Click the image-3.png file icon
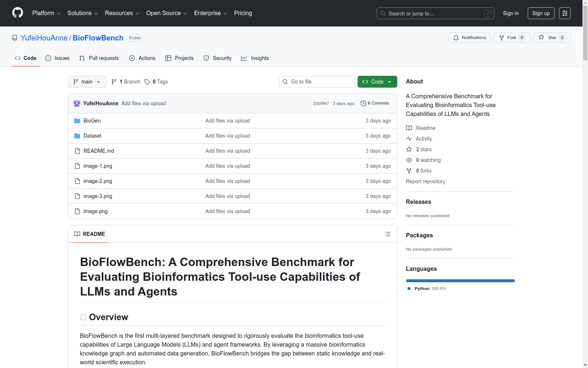 [77, 196]
